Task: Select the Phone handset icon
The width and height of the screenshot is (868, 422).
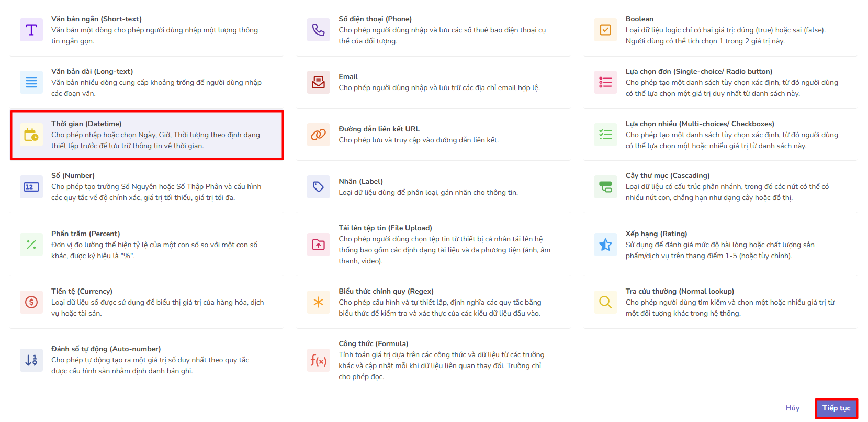Action: coord(318,30)
